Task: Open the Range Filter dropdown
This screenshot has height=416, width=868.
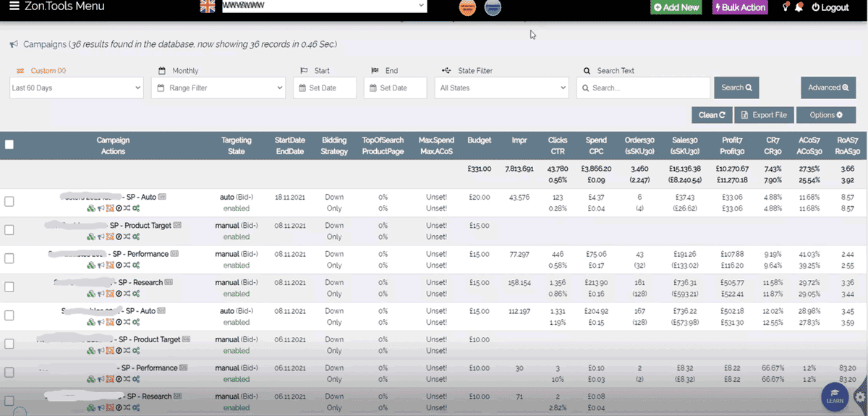Action: pyautogui.click(x=218, y=88)
